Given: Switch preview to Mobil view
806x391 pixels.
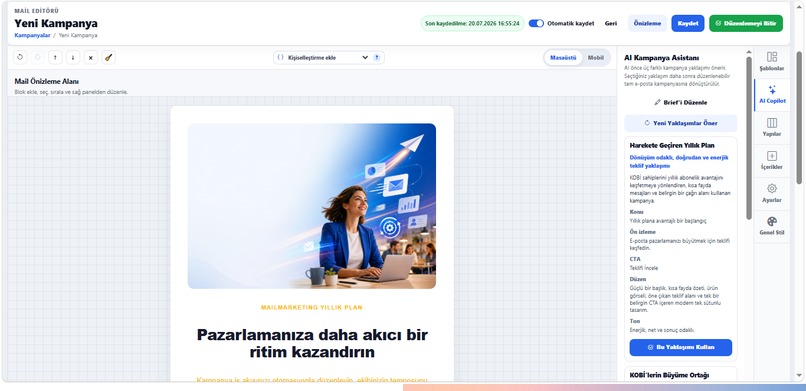Looking at the screenshot, I should click(595, 58).
